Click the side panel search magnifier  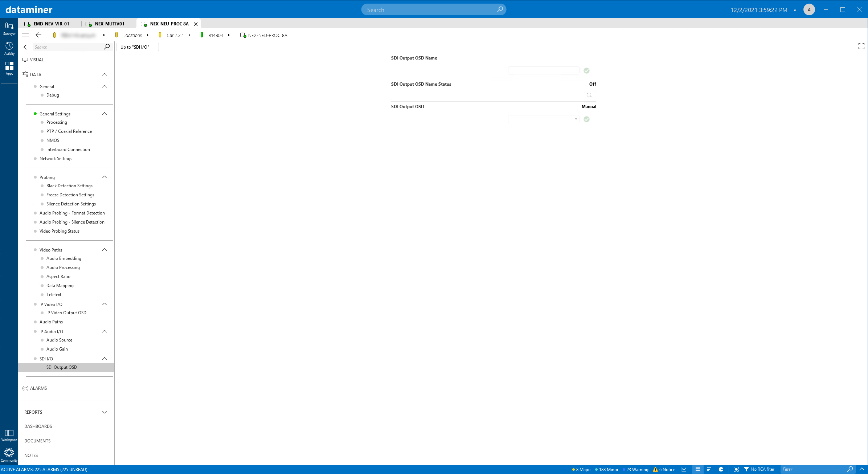coord(107,47)
